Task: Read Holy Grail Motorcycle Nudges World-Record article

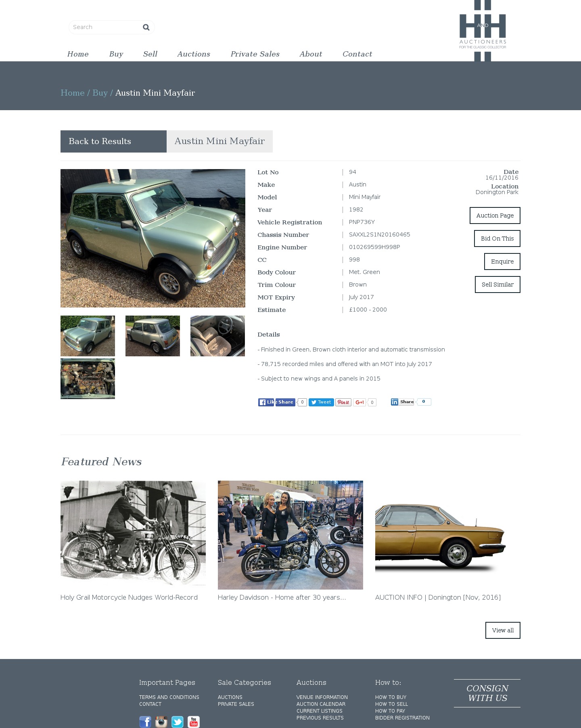Action: [x=129, y=597]
